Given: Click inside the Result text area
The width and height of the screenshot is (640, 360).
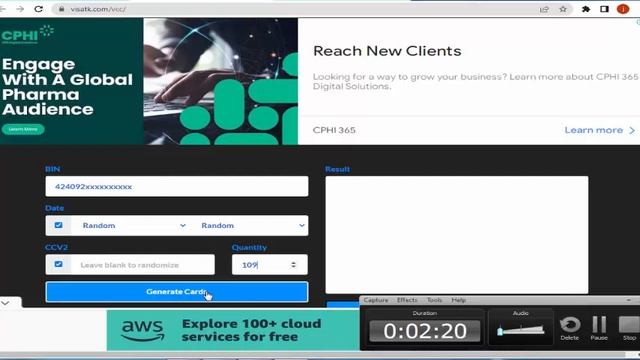Looking at the screenshot, I should click(457, 235).
